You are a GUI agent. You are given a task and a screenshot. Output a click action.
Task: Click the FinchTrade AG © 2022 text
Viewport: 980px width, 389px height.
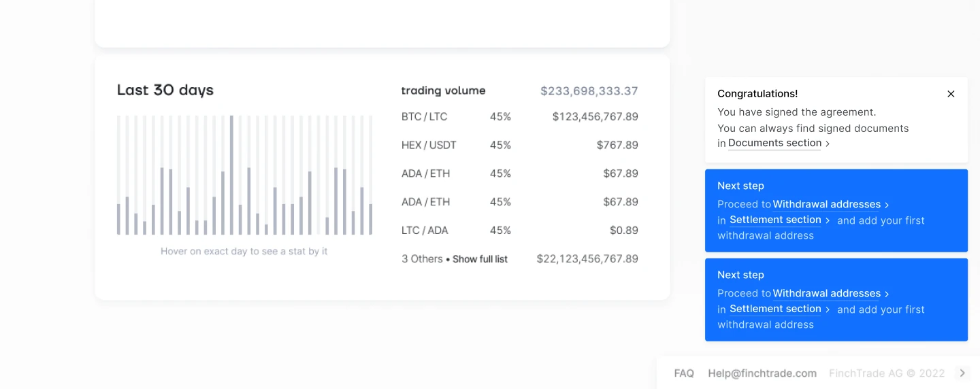887,373
